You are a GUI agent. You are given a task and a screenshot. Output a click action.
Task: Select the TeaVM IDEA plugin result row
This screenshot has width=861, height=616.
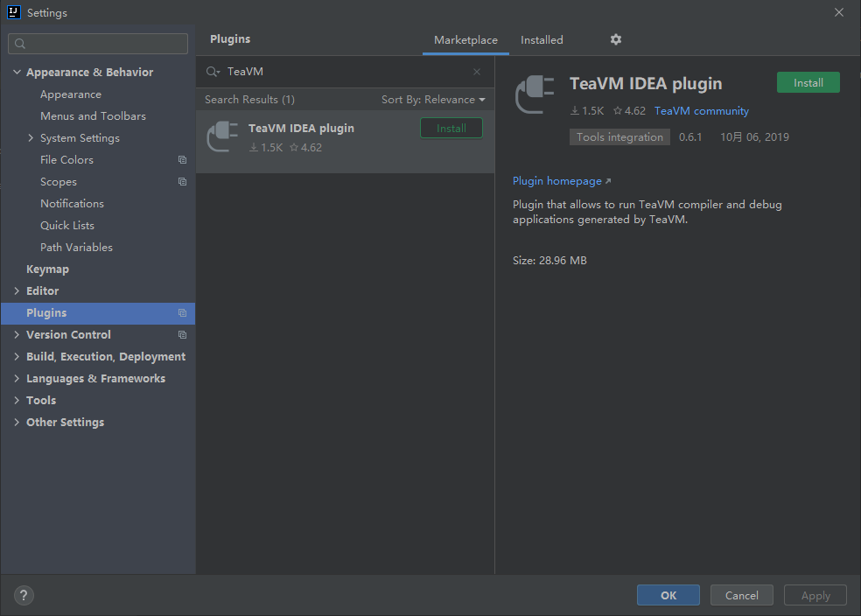[x=345, y=142]
